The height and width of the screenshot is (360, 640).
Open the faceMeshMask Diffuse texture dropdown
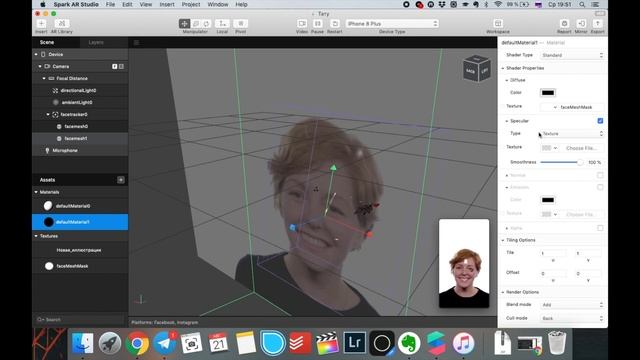572,107
